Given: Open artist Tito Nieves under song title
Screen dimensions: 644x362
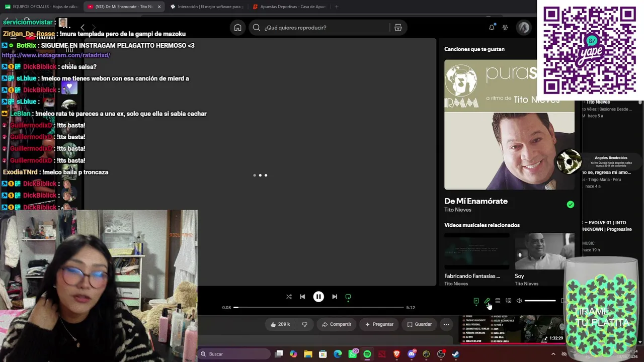Looking at the screenshot, I should pos(458,210).
